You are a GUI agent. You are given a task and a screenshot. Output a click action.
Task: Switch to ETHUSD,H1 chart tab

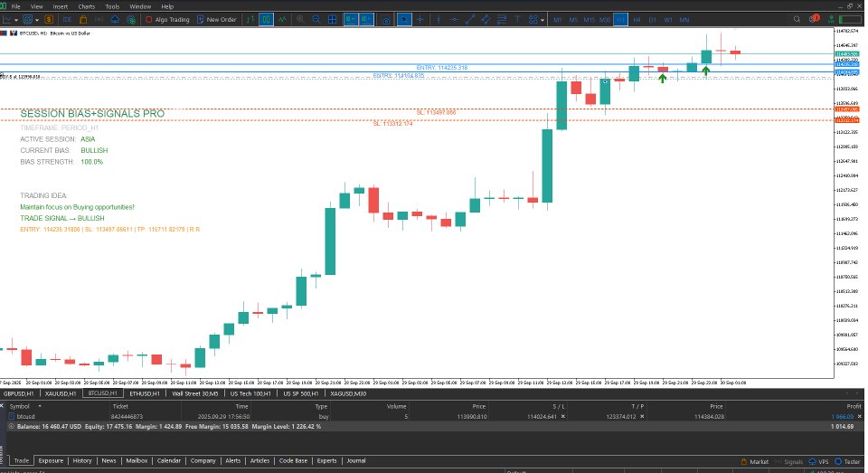click(x=145, y=393)
